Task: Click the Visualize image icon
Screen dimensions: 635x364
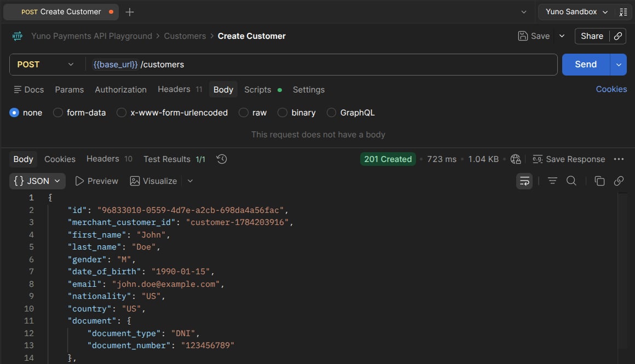Action: click(135, 181)
